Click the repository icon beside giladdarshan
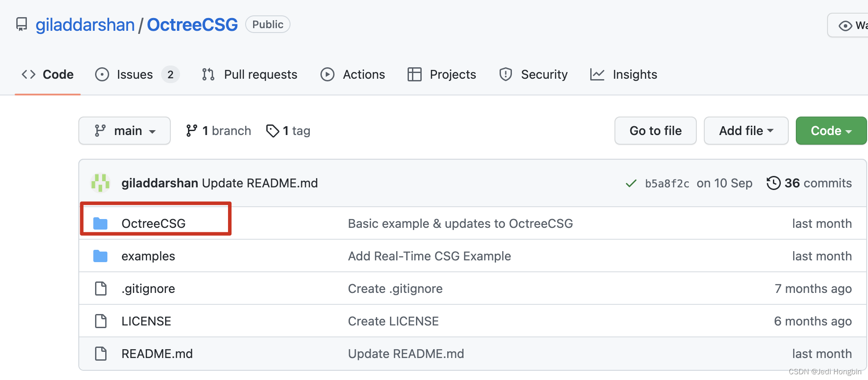This screenshot has width=868, height=380. (x=22, y=25)
